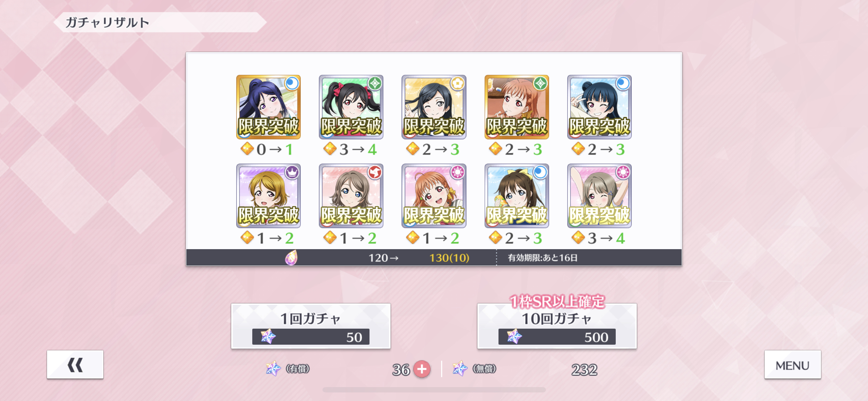
Task: Select the gold-framed orange-haired girl card
Action: tap(517, 107)
